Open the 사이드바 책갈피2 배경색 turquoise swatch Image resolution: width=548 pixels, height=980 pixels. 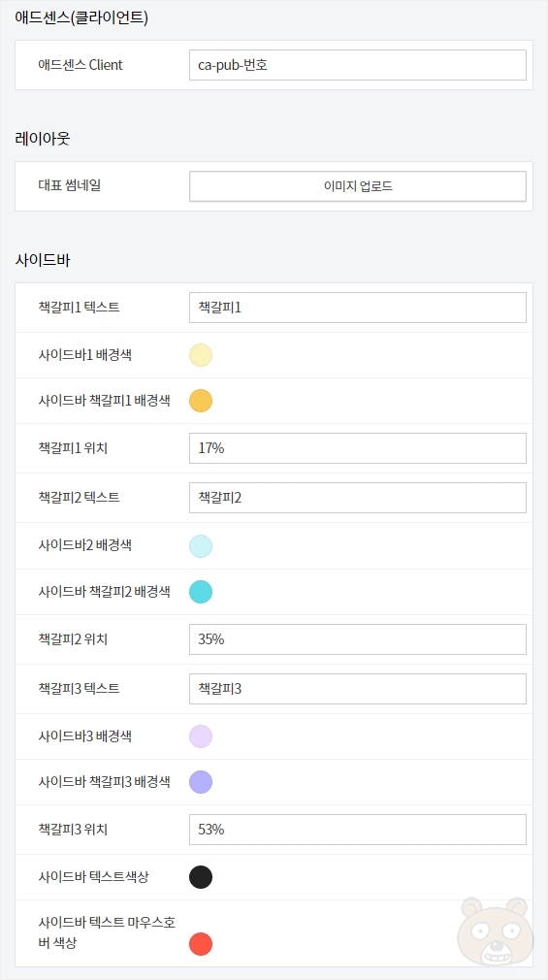(x=201, y=591)
